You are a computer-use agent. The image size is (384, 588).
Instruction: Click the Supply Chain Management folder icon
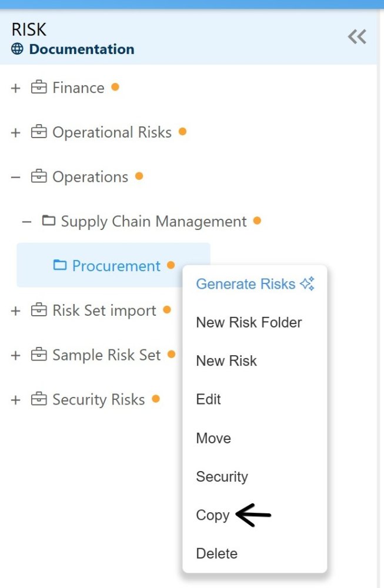[x=49, y=220]
